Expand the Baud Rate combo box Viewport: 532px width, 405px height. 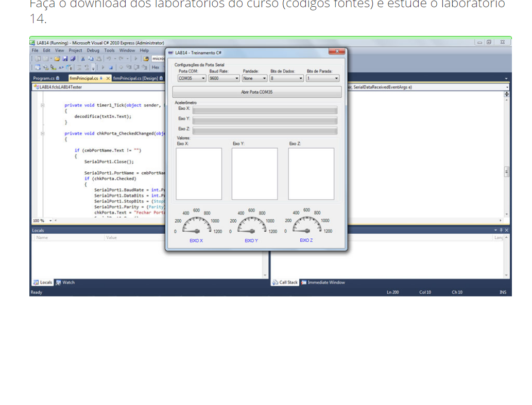click(x=237, y=78)
